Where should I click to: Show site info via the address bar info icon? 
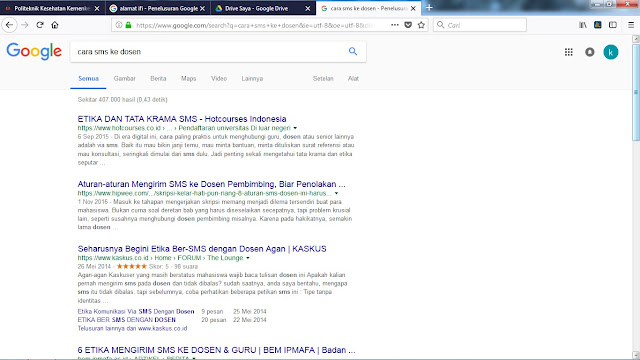pos(119,25)
